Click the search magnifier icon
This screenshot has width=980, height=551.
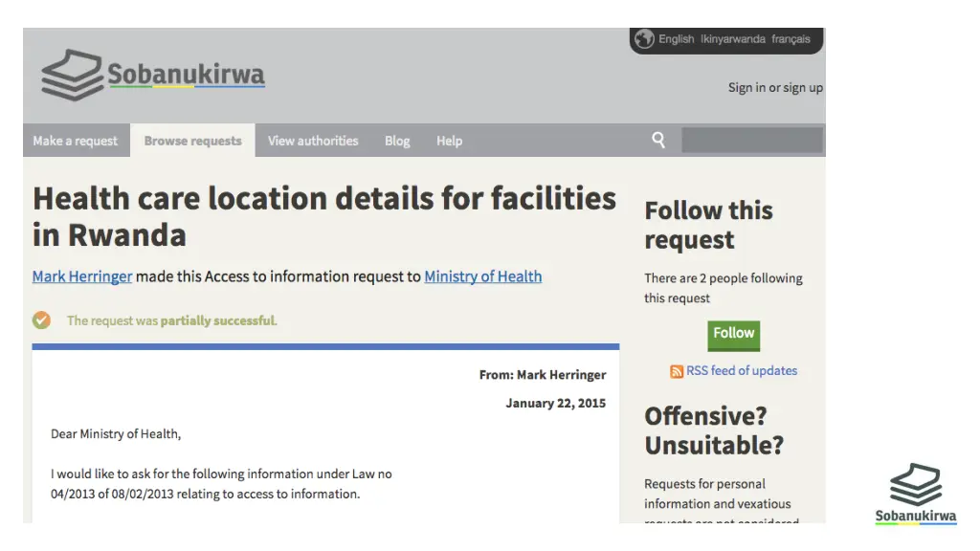tap(658, 140)
